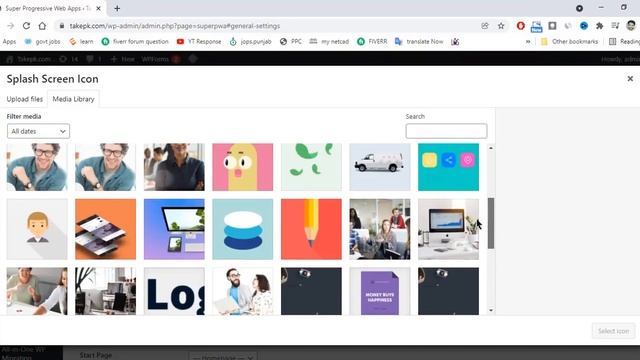Open the All dates filter dropdown
This screenshot has width=640, height=360.
38,131
